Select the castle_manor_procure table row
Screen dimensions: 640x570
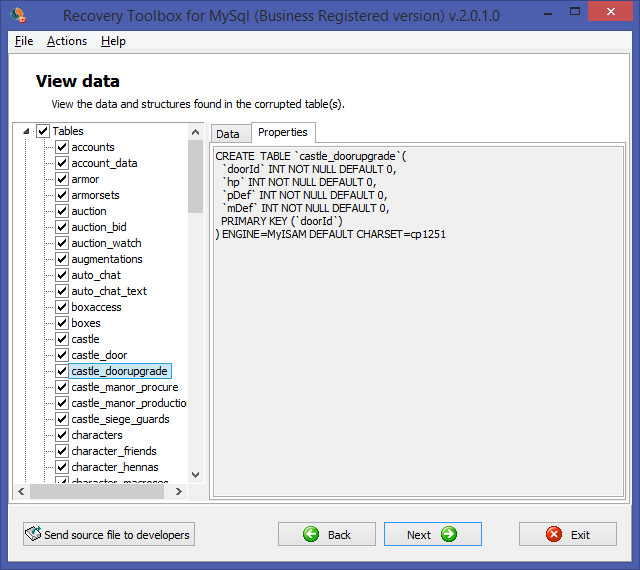(125, 387)
